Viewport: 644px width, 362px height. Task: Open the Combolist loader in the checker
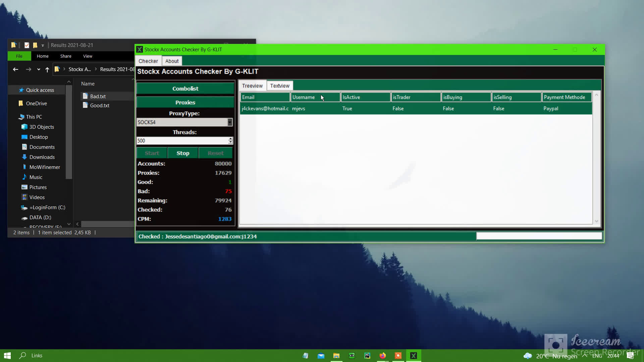[x=185, y=88]
